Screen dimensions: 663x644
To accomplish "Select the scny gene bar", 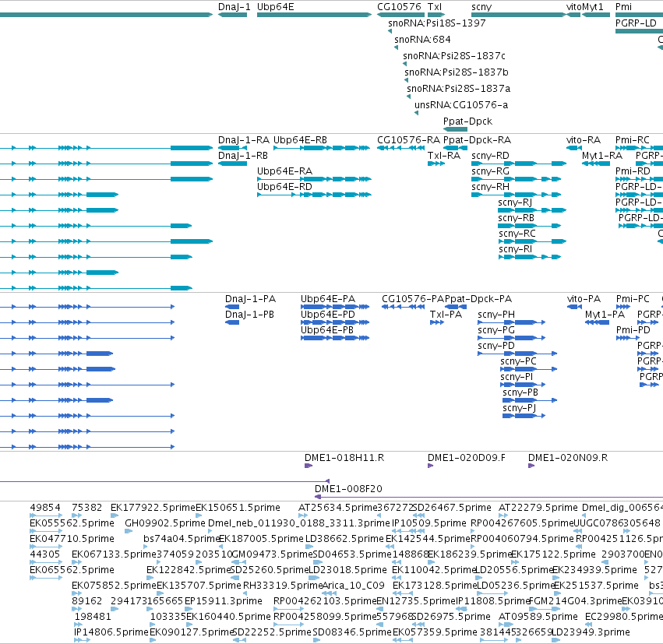I will point(519,15).
